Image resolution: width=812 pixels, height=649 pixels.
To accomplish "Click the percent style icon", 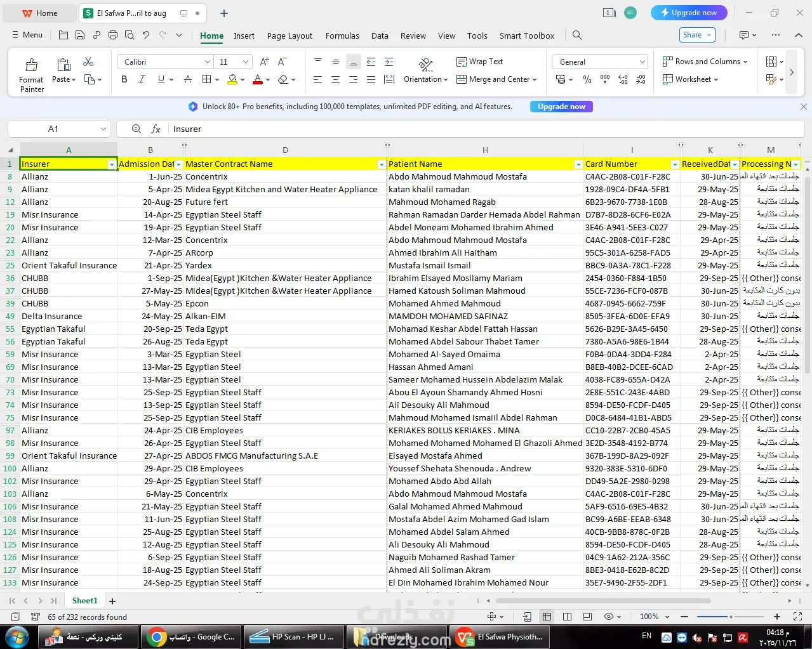I will [587, 79].
